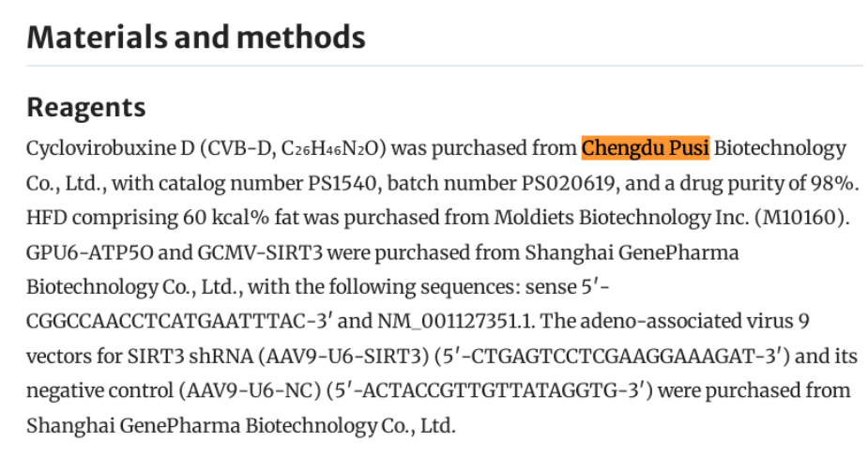Click the Reagents subheading
Viewport: 868px width, 458px height.
click(x=85, y=107)
